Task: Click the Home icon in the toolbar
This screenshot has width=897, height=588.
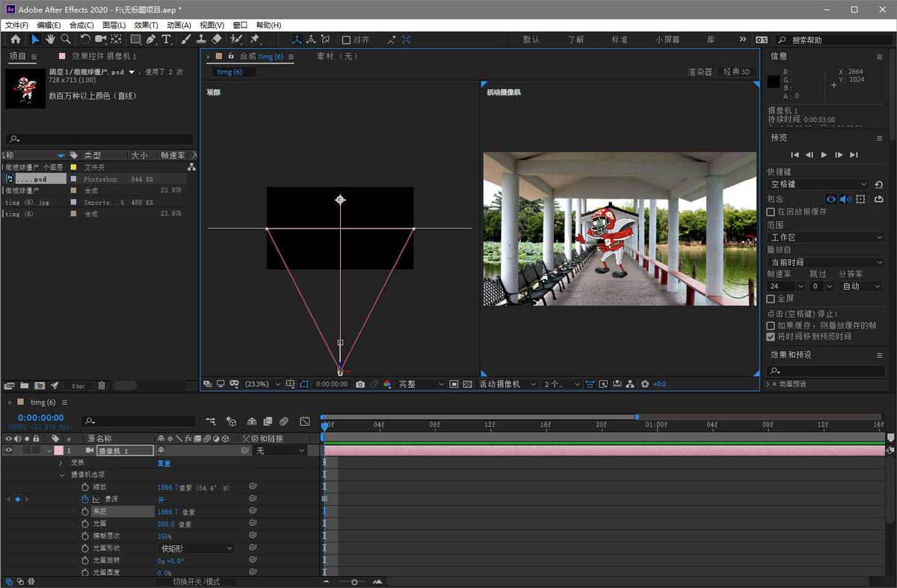Action: 16,40
